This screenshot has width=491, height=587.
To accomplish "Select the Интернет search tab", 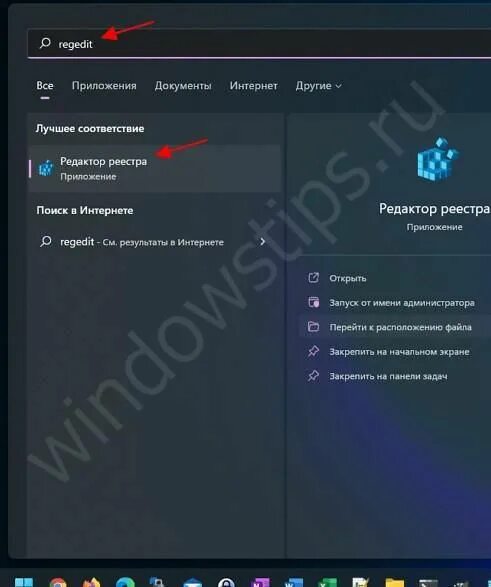I will tap(253, 86).
